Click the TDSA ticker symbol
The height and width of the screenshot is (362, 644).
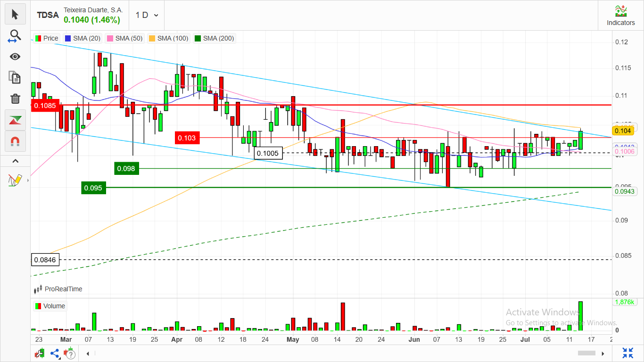click(48, 15)
